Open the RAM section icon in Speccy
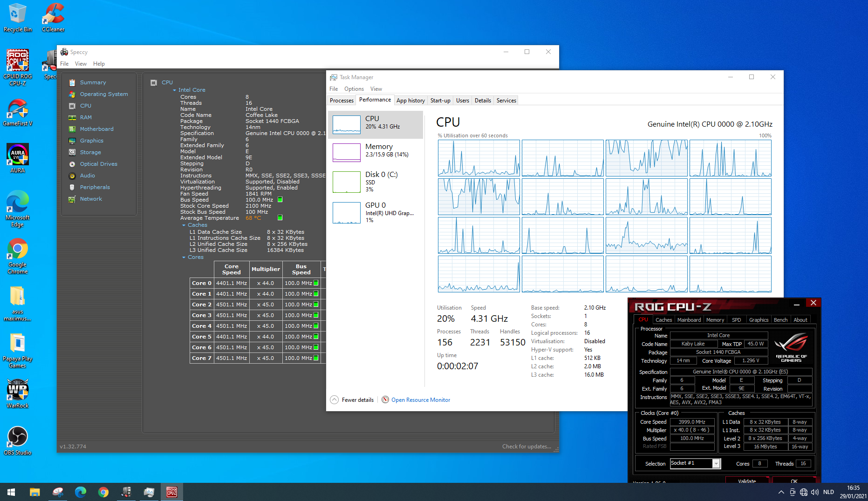The height and width of the screenshot is (501, 868). pyautogui.click(x=72, y=117)
